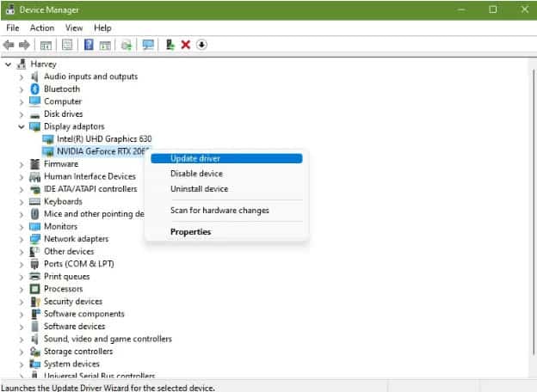The height and width of the screenshot is (392, 537).
Task: Click the red X uninstall device icon
Action: (185, 45)
